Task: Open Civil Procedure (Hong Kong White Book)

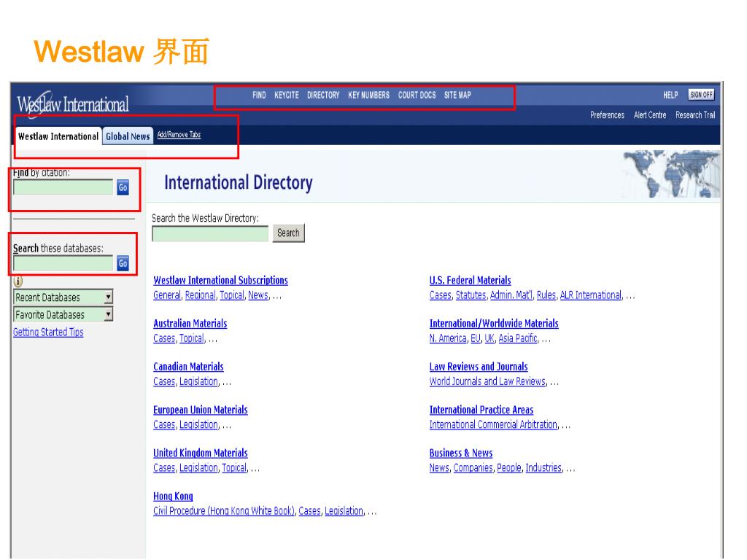Action: (224, 511)
